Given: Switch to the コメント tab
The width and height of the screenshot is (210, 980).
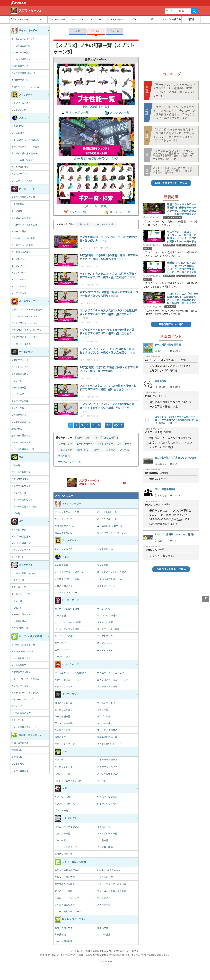Looking at the screenshot, I should coord(114,31).
